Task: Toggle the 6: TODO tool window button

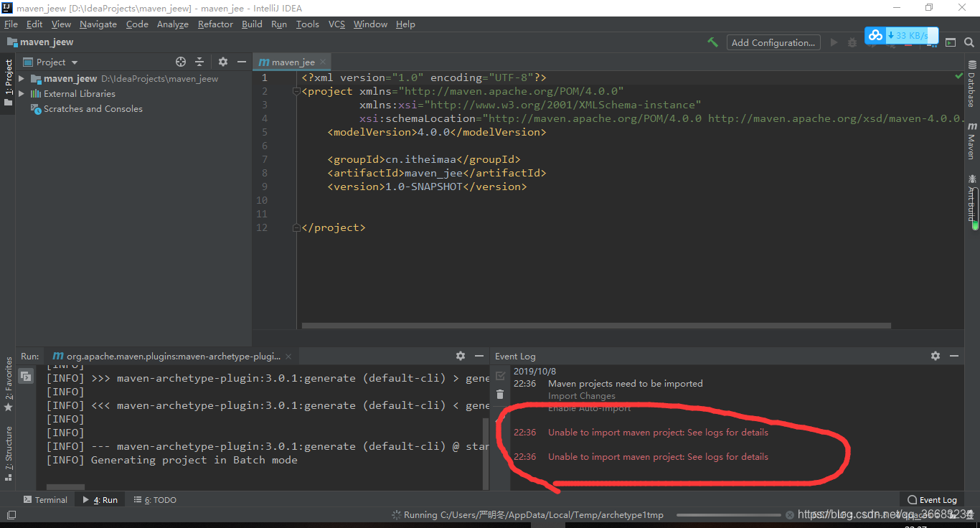Action: (x=155, y=500)
